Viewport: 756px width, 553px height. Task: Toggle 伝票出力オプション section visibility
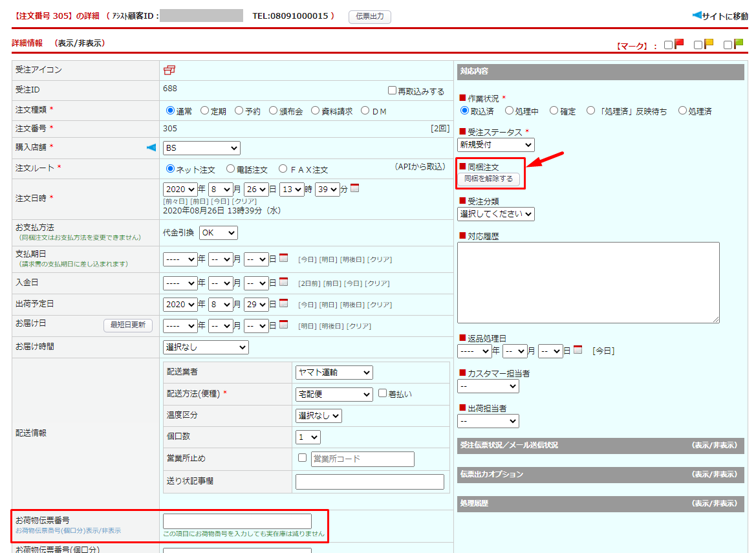(x=714, y=475)
